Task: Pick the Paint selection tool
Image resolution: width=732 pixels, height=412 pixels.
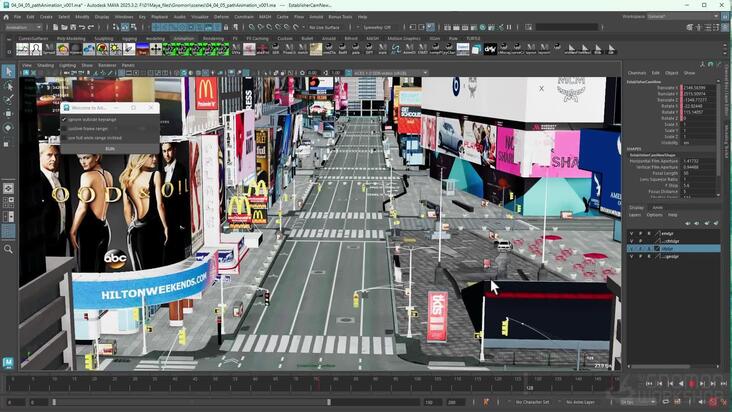Action: coord(8,99)
